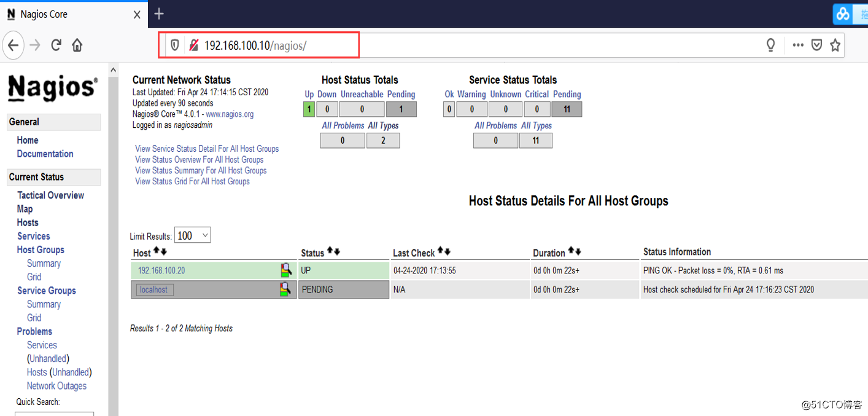Sort Status column descending arrow
868x416 pixels.
(337, 251)
